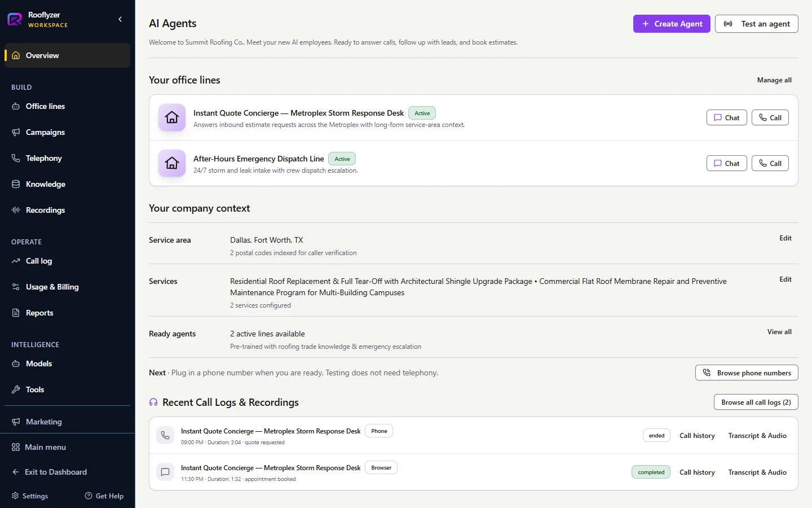Click the Reports document icon

(16, 313)
